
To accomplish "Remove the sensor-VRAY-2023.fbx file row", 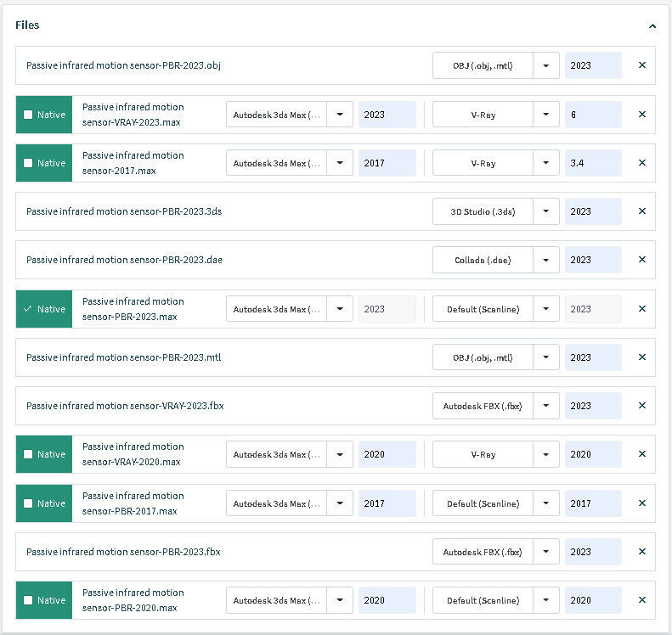I will (641, 406).
